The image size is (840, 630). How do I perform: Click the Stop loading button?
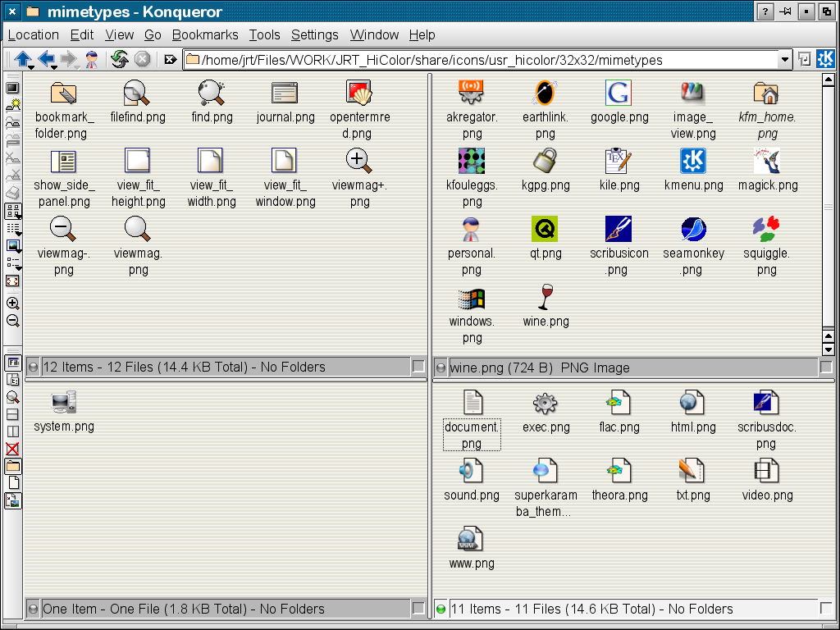click(x=142, y=59)
